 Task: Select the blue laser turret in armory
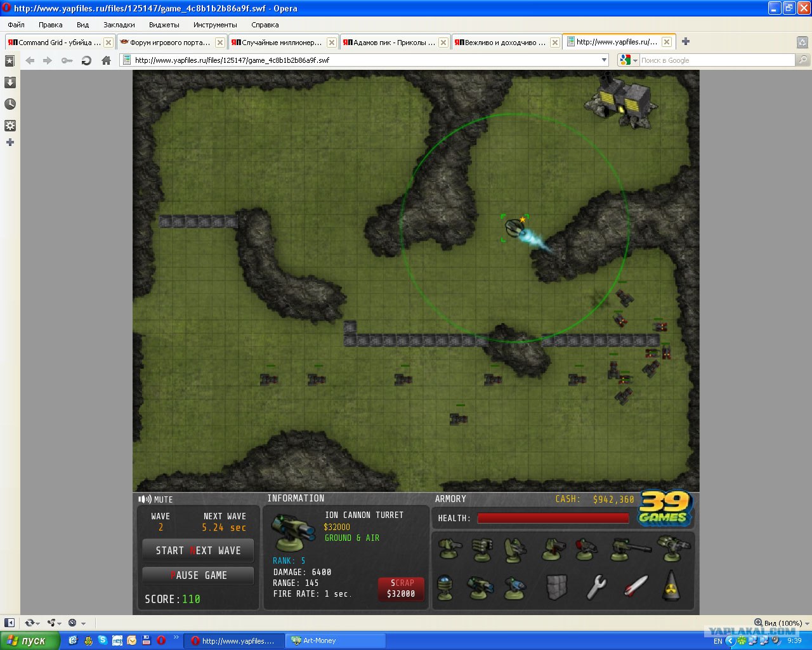point(516,588)
